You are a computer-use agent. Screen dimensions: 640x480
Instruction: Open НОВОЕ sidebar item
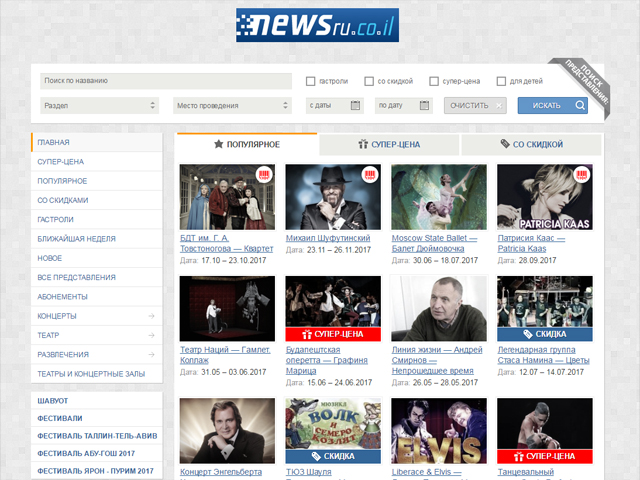(97, 258)
